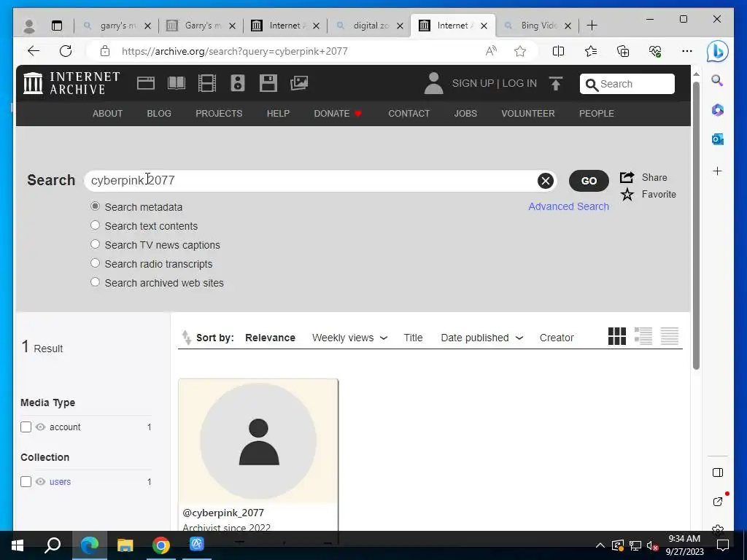
Task: Switch to compact list view
Action: point(670,336)
